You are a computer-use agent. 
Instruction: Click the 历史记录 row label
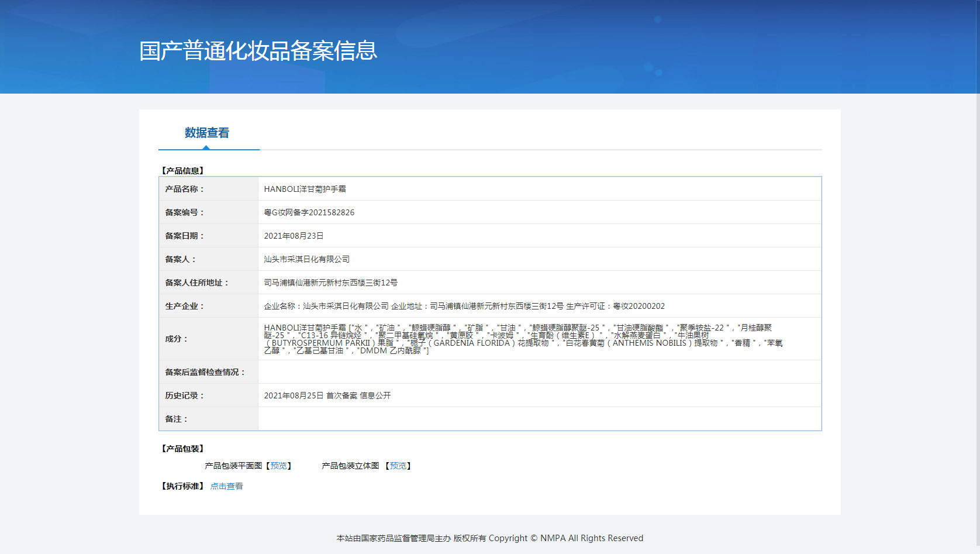pyautogui.click(x=184, y=395)
